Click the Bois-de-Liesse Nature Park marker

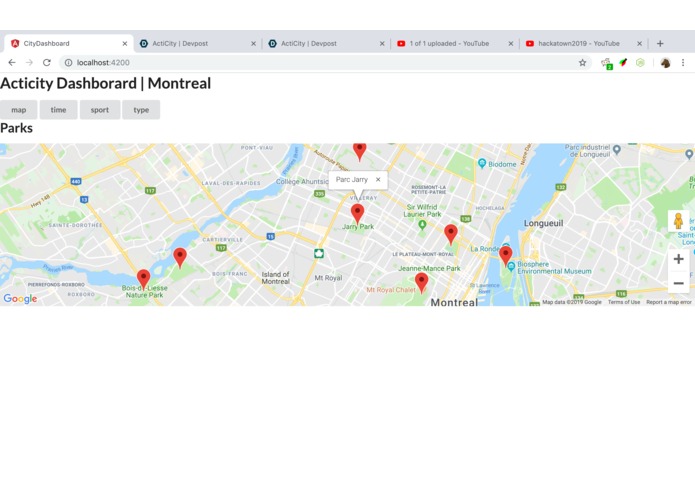tap(143, 279)
